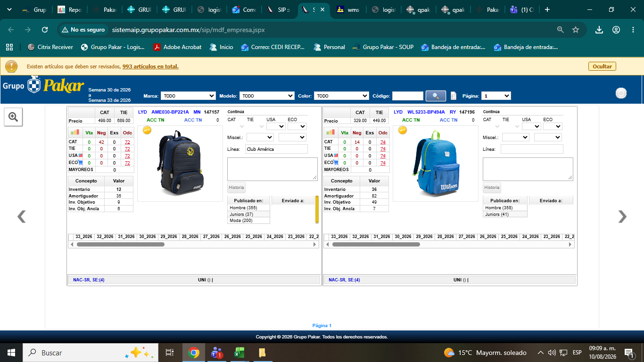Open first Miscel. dropdown in AME030-BP221A card
Image resolution: width=644 pixels, height=362 pixels.
click(260, 137)
